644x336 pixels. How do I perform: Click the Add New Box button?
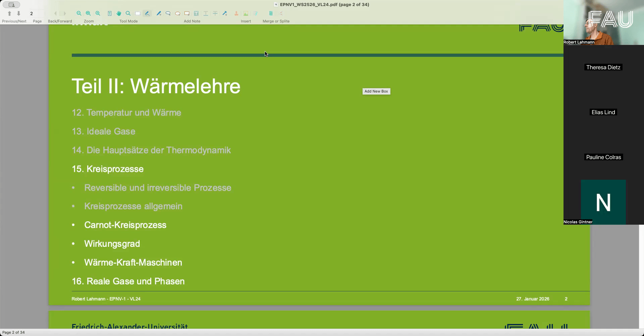[376, 91]
